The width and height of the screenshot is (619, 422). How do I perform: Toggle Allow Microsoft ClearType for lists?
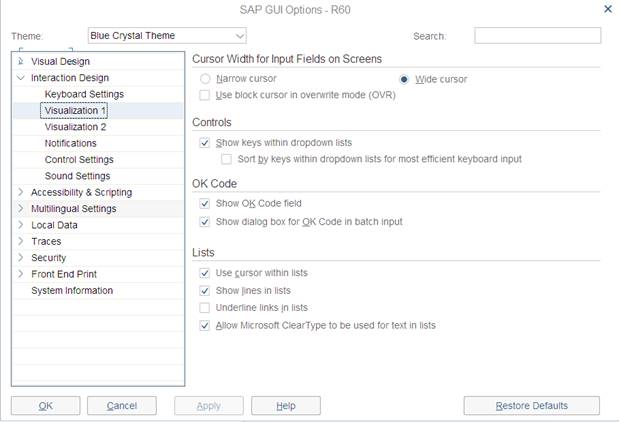[204, 325]
